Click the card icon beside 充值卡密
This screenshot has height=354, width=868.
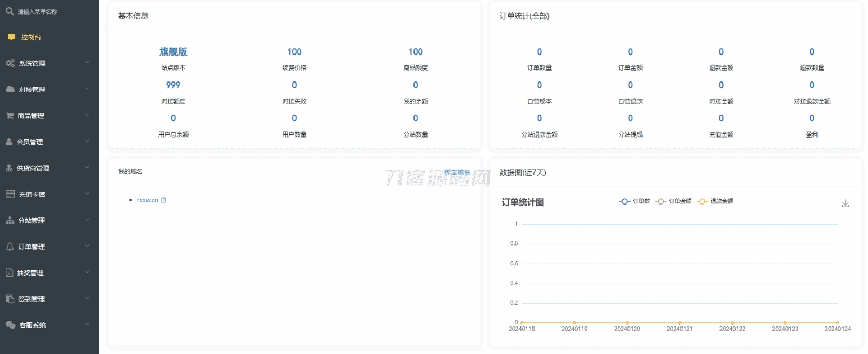(x=10, y=194)
